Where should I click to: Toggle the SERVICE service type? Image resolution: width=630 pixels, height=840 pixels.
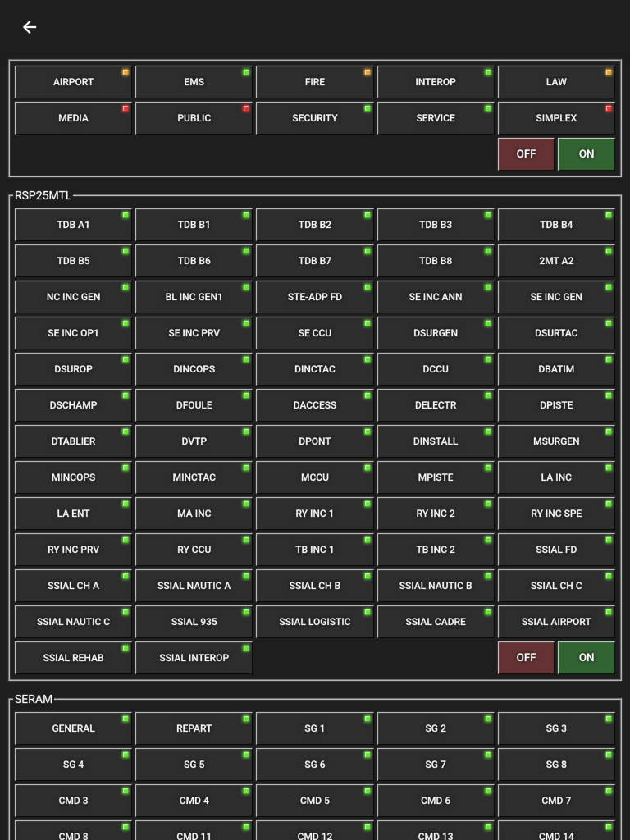436,118
